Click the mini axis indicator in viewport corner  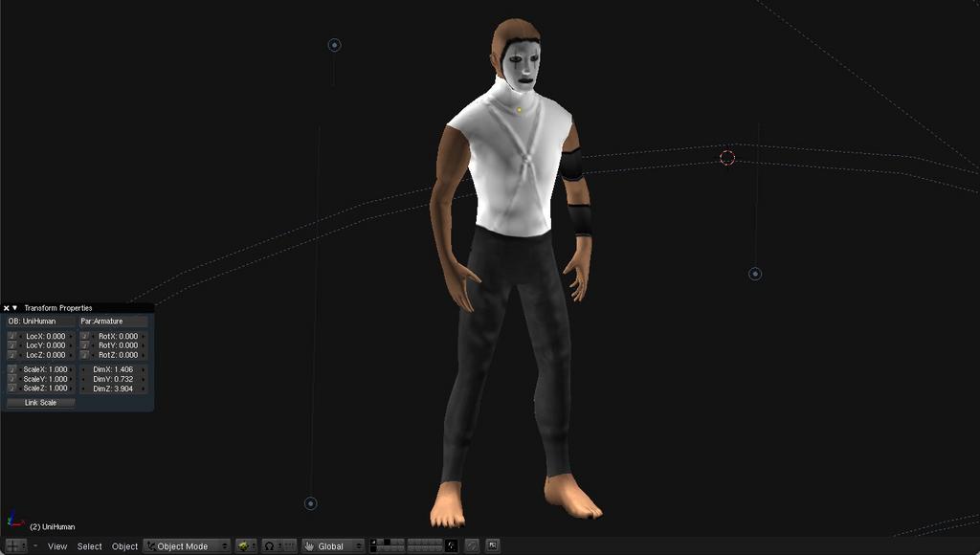15,520
